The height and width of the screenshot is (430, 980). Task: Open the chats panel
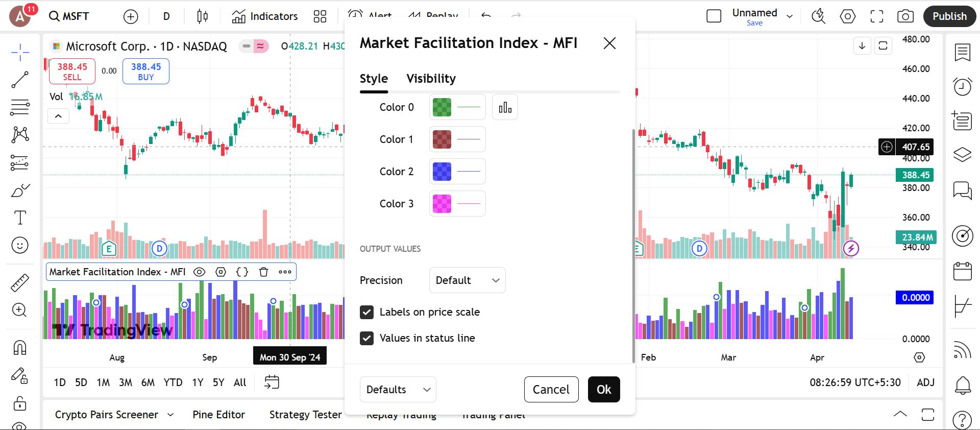[x=963, y=190]
